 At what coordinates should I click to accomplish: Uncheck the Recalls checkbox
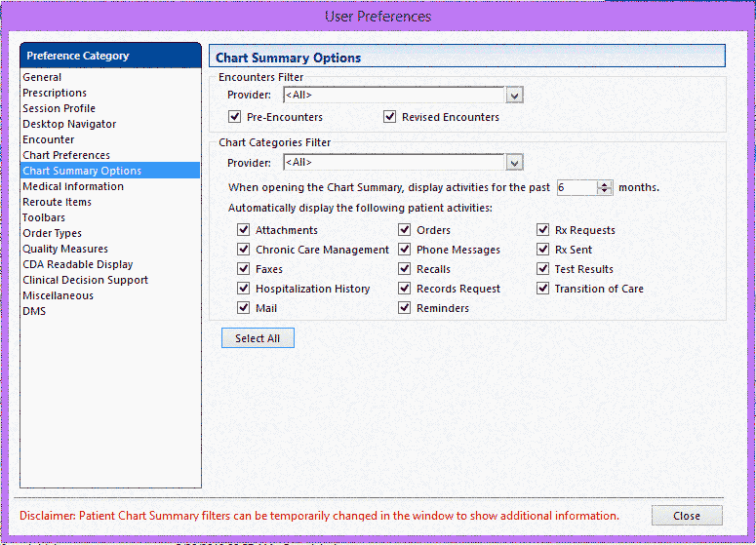point(405,269)
